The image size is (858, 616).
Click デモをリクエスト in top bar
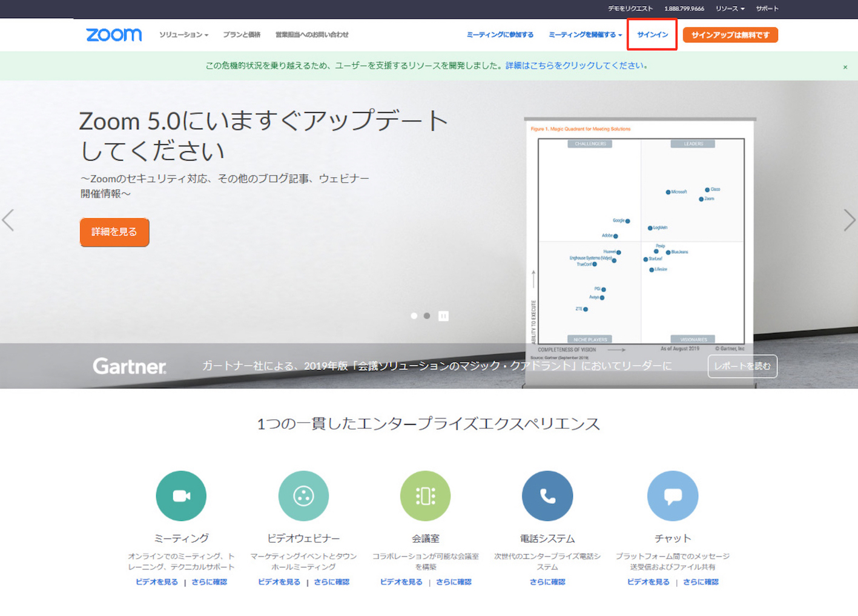pyautogui.click(x=630, y=8)
